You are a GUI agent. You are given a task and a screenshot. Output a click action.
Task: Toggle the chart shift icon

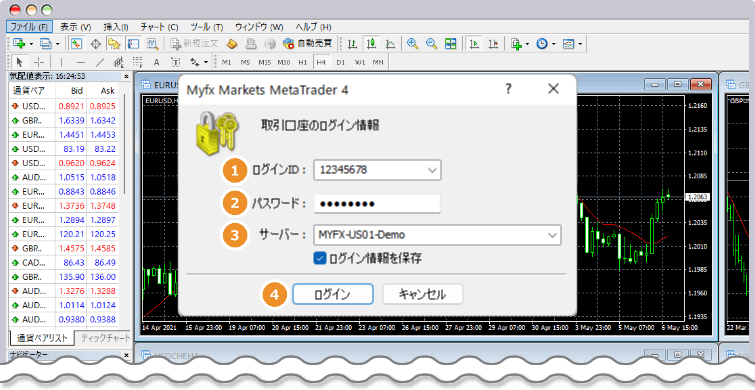coord(493,44)
